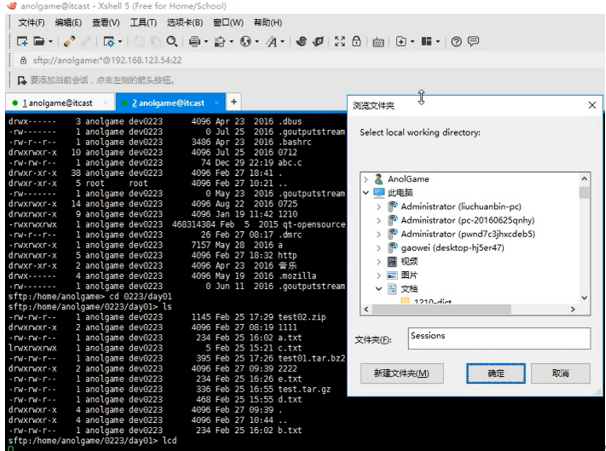Open dropdown arrow beside globe icon
Screen dimensions: 606x451
257,41
